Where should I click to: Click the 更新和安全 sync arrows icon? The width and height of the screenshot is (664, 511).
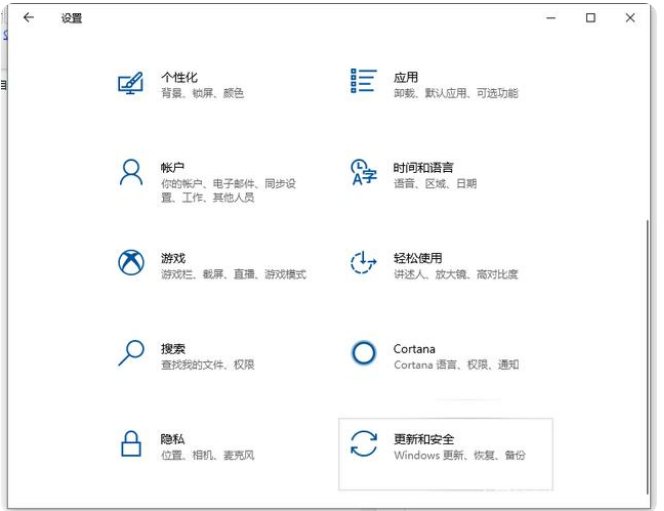coord(363,443)
